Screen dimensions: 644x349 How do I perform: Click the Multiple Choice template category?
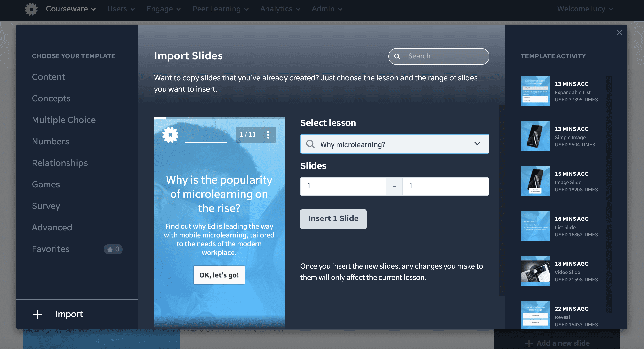(63, 120)
